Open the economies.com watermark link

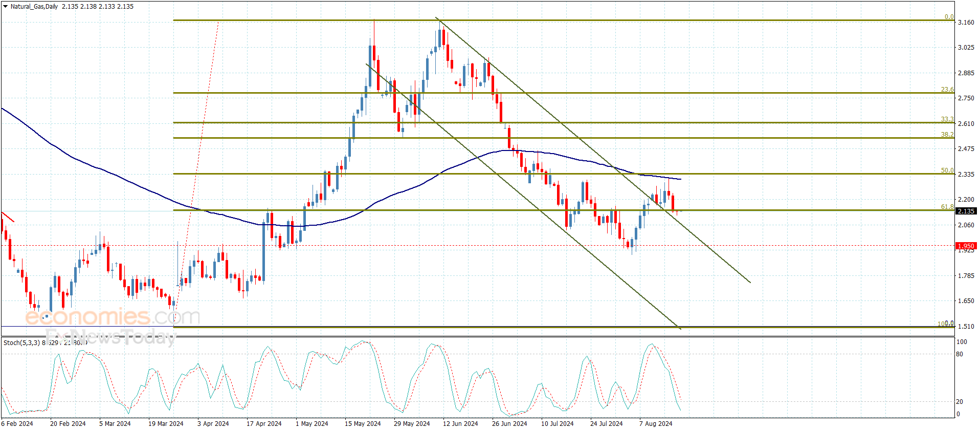tap(113, 317)
